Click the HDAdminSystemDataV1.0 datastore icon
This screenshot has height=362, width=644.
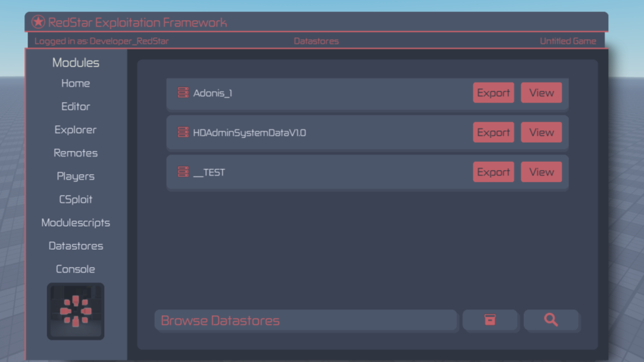point(183,132)
